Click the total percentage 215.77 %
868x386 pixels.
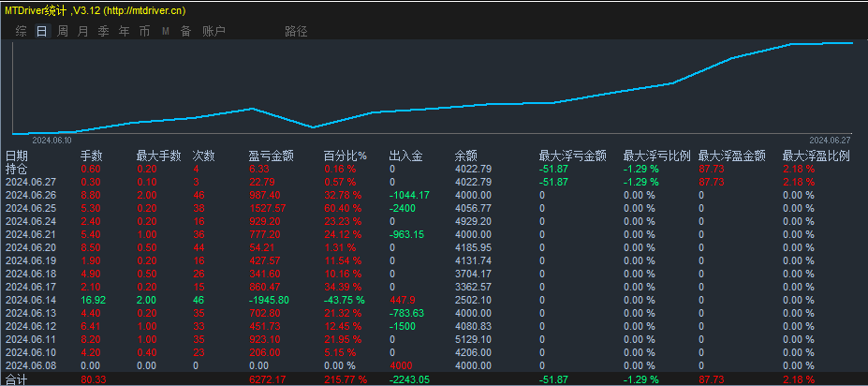coord(346,379)
